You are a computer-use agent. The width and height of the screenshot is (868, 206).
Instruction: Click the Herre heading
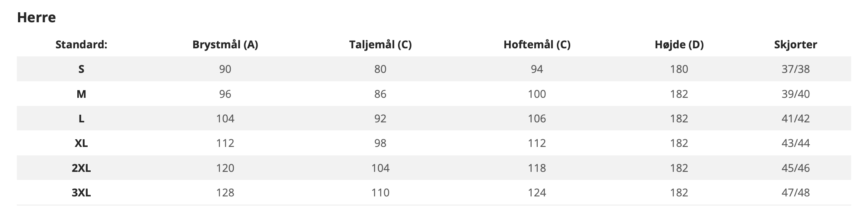point(36,18)
